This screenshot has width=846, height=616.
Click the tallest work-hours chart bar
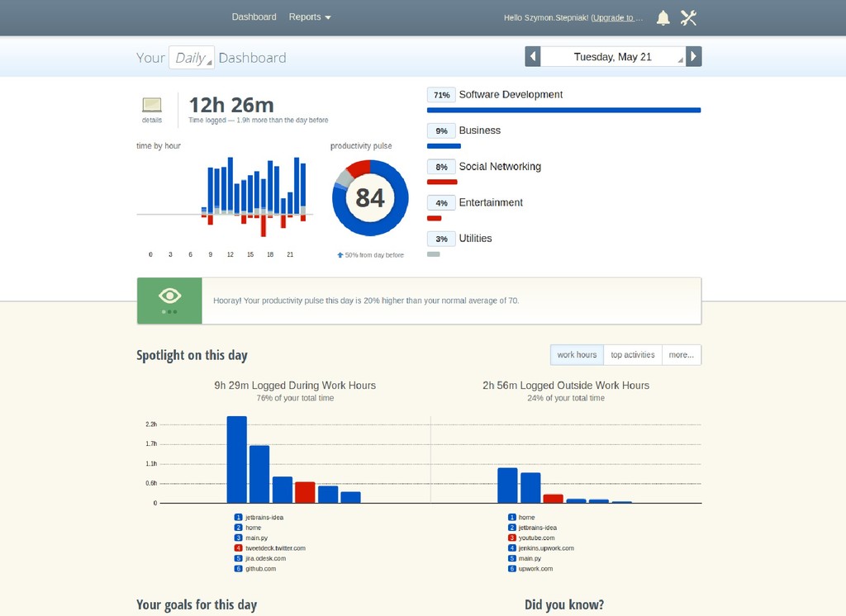coord(237,460)
